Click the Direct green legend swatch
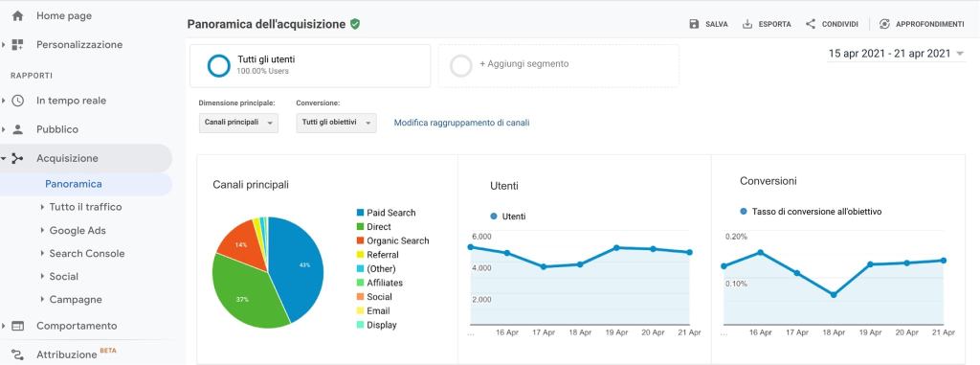The image size is (980, 365). pyautogui.click(x=360, y=227)
